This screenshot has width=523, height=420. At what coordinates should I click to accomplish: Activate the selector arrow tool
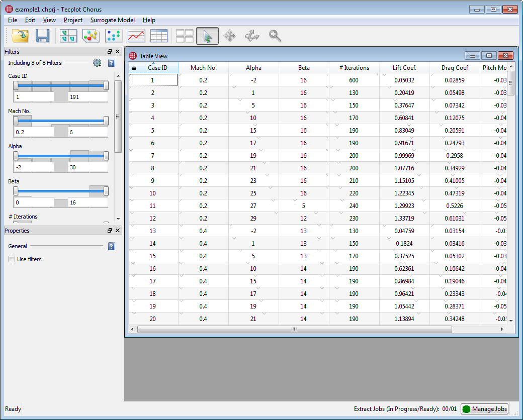tap(207, 36)
